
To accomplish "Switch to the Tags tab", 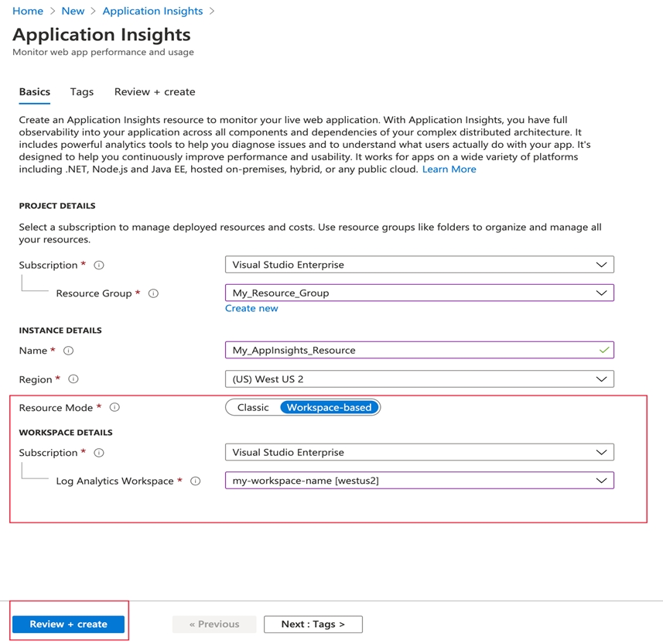I will 81,91.
